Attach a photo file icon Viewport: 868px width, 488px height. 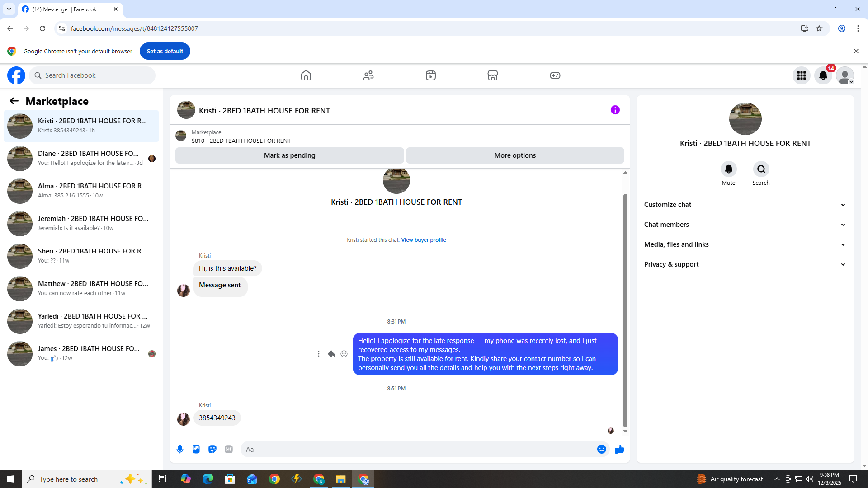pyautogui.click(x=196, y=449)
